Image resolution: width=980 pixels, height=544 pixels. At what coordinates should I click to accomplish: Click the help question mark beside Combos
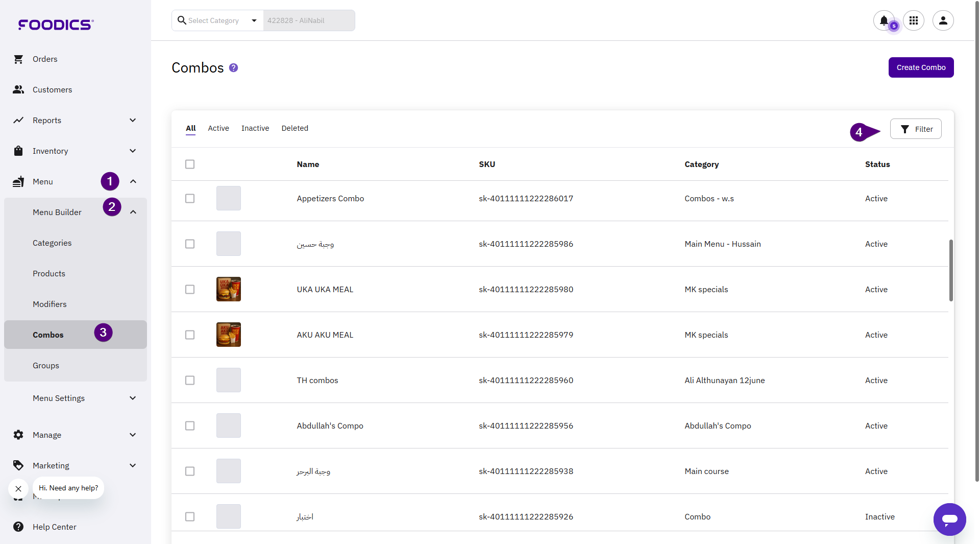(x=233, y=68)
